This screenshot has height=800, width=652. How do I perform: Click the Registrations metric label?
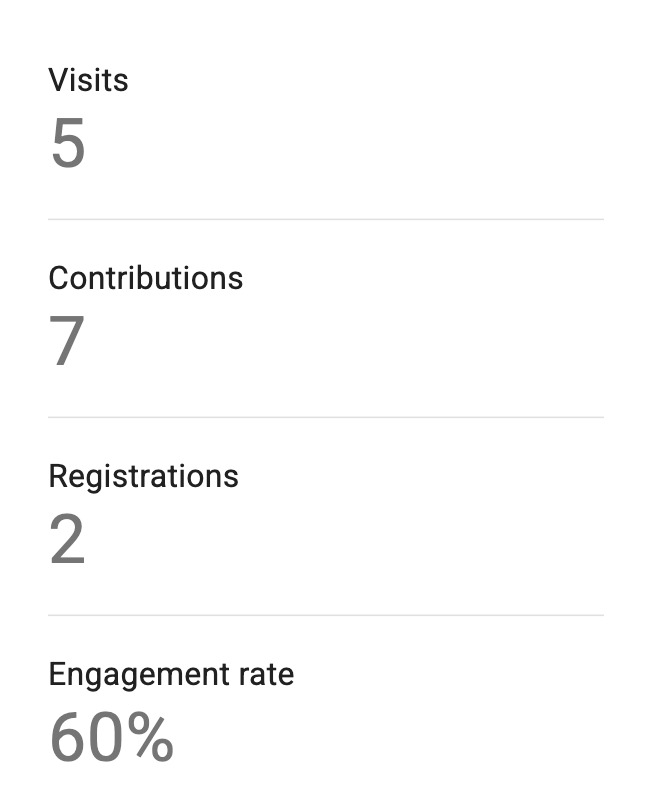coord(143,476)
